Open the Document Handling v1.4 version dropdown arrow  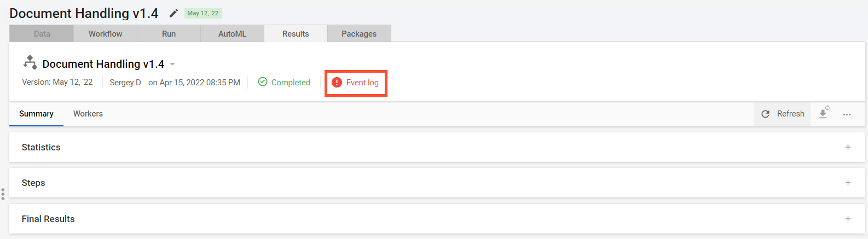click(x=172, y=65)
